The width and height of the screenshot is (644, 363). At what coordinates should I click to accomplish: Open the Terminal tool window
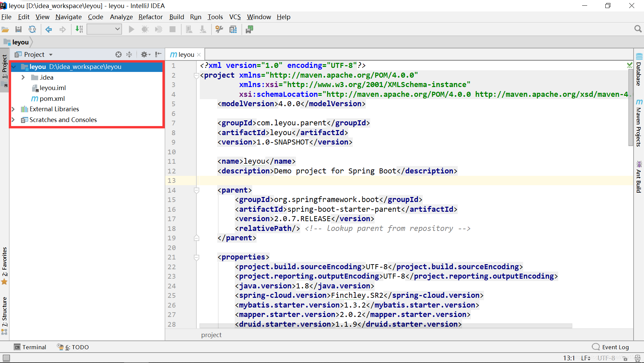click(30, 347)
